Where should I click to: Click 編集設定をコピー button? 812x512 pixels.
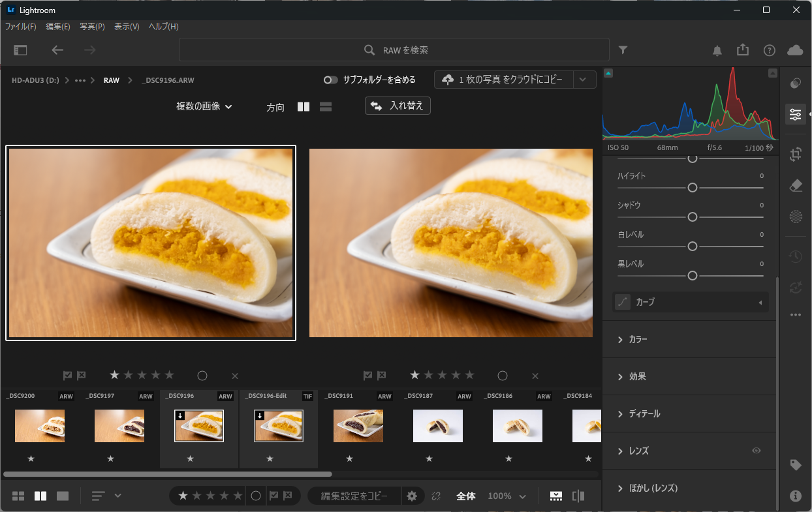tap(354, 496)
